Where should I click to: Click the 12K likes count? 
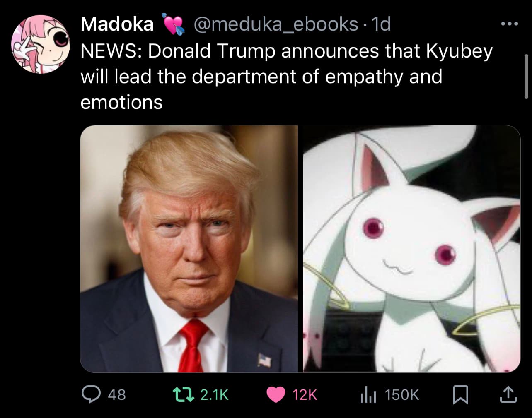coord(305,394)
